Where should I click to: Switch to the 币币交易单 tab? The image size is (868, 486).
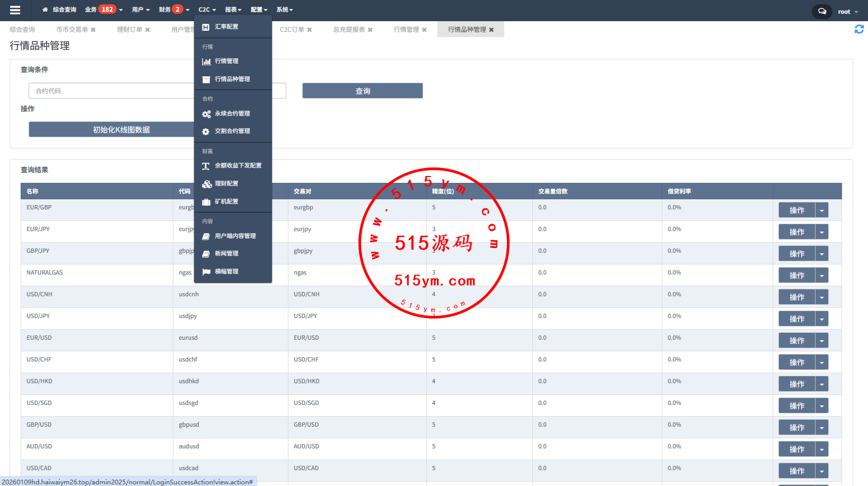(72, 30)
